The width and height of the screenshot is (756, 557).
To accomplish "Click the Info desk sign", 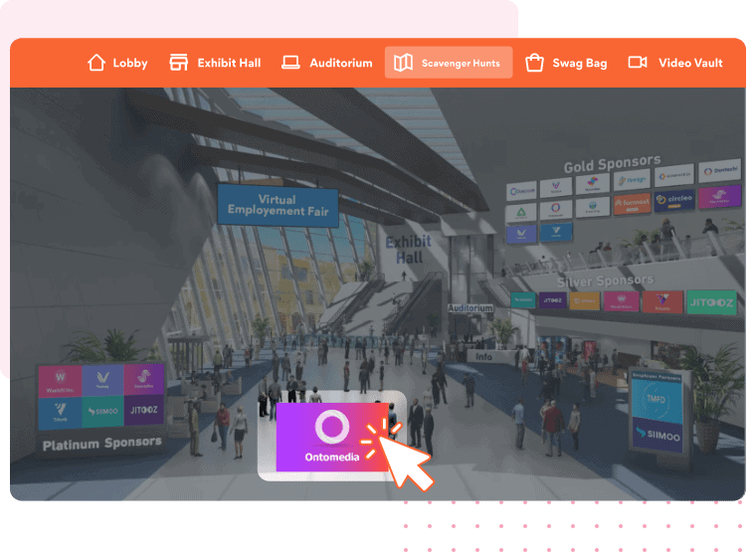I will click(484, 356).
